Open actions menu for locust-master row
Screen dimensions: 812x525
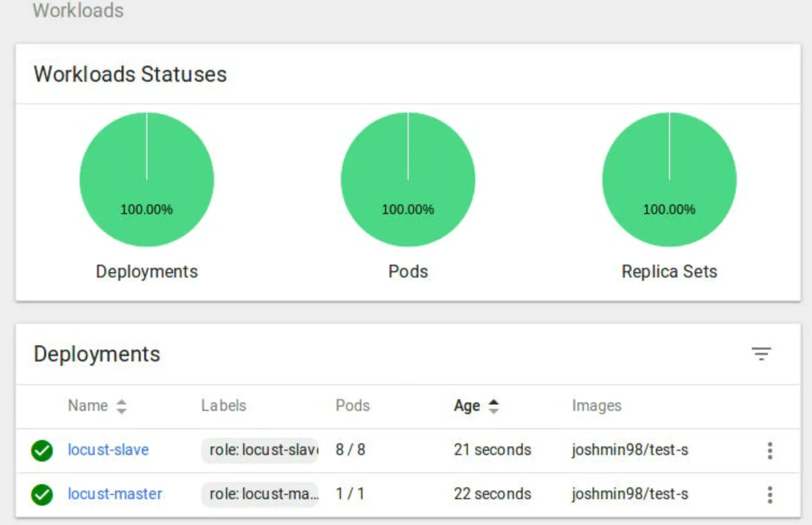[x=770, y=494]
